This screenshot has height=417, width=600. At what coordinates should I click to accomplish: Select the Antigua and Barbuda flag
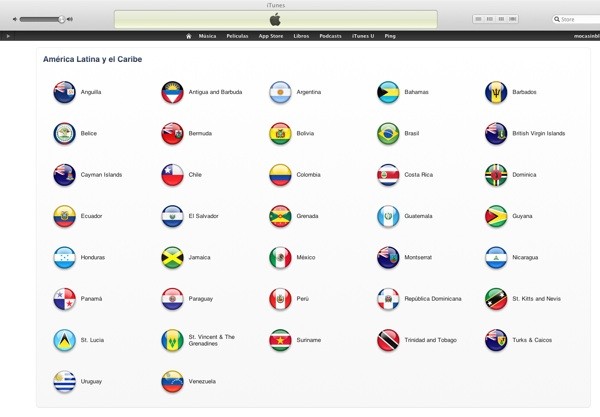click(x=172, y=92)
